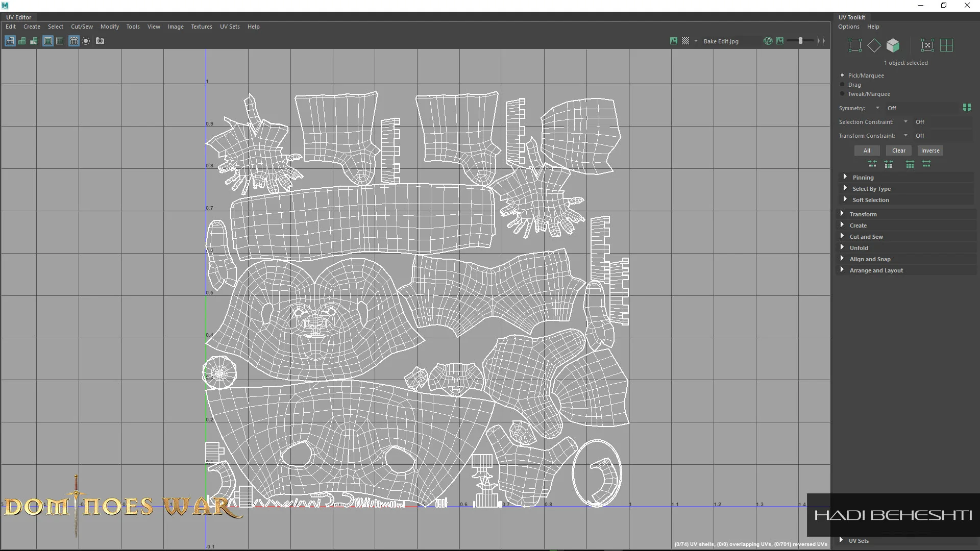Click the Clear selection button

point(898,151)
